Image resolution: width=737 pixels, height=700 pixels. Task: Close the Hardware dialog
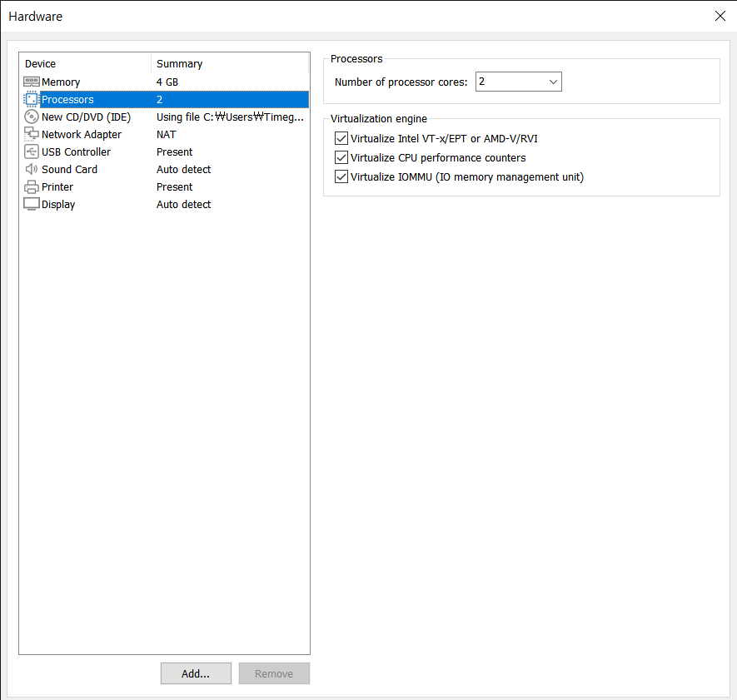[x=720, y=16]
